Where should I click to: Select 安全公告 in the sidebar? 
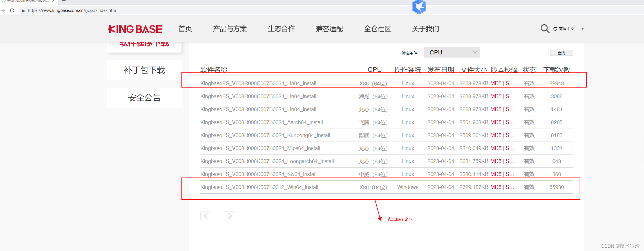coord(144,98)
